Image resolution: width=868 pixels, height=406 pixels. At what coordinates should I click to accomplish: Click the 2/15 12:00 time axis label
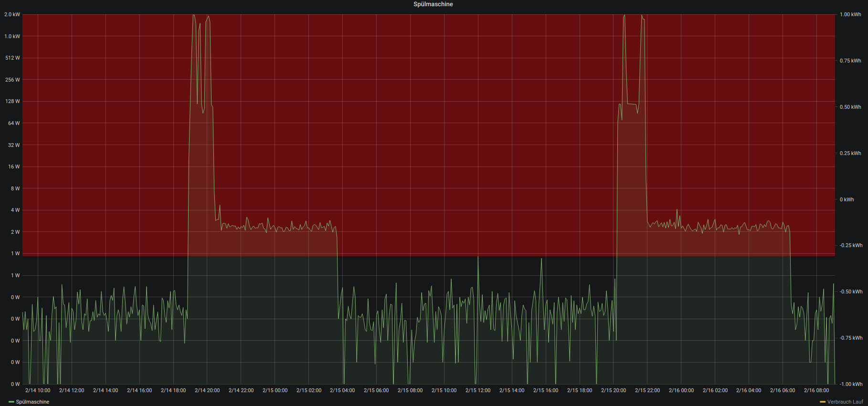[478, 390]
